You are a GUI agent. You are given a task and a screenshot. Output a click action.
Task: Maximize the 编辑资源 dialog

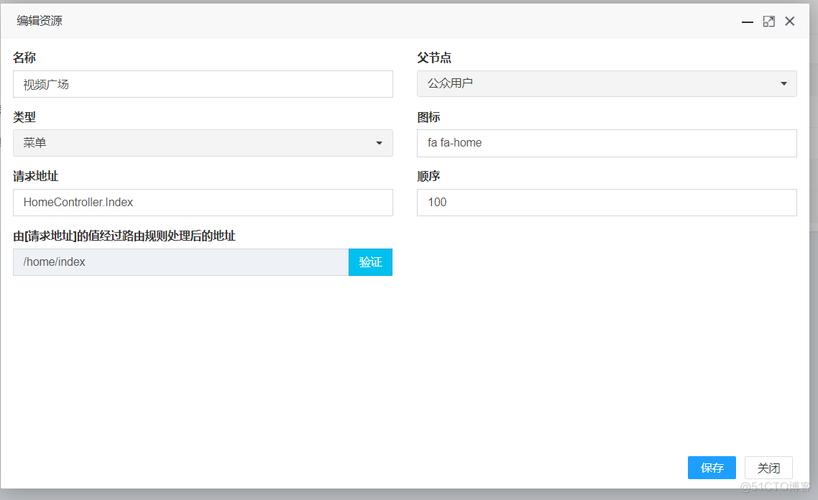pos(768,21)
